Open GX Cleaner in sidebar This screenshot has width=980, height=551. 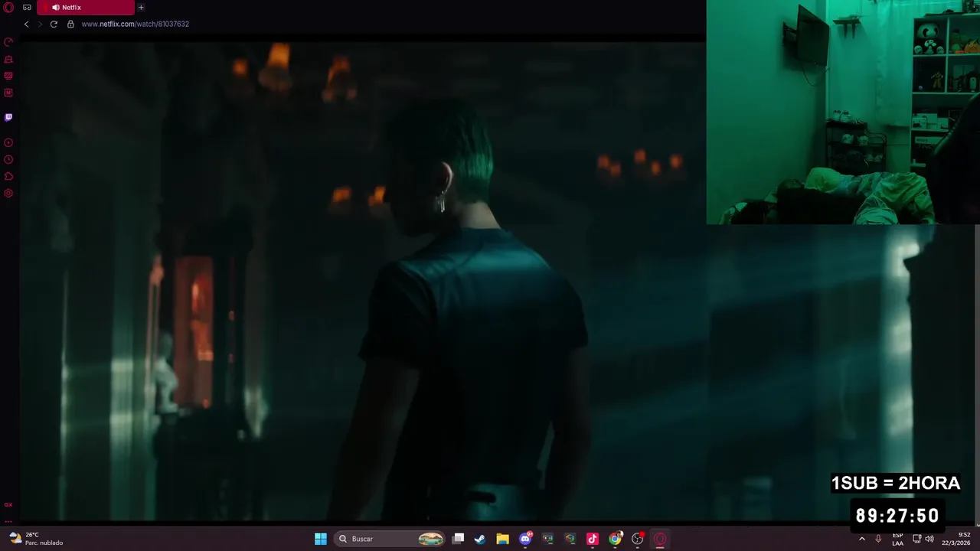(8, 59)
